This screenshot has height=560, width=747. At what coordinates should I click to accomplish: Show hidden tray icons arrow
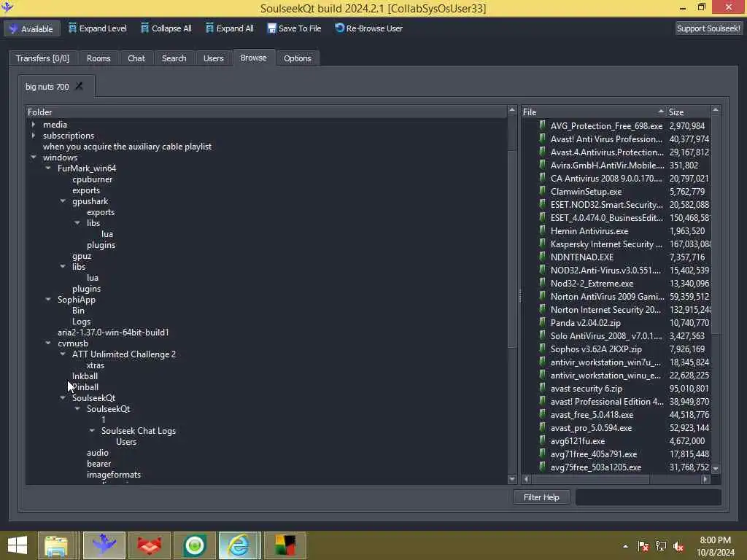(625, 546)
